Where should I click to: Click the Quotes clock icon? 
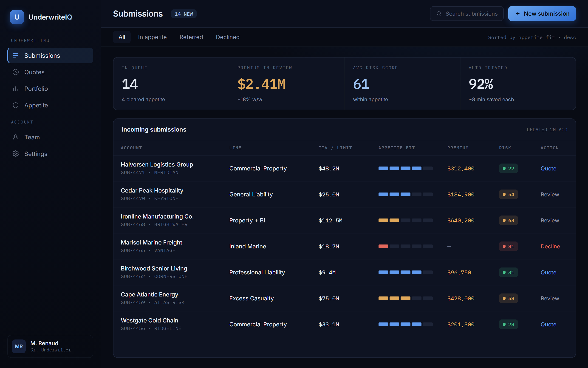click(x=16, y=72)
